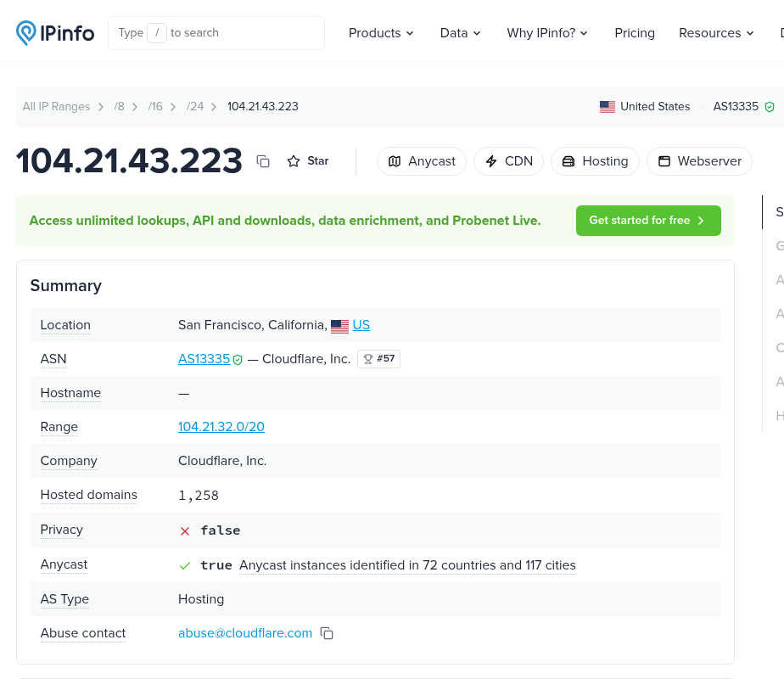Click San Francisco, California text
The image size is (784, 679).
point(253,325)
